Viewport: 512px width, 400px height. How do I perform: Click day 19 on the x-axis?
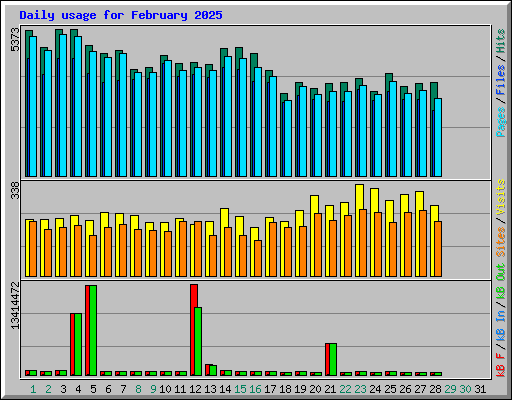click(300, 389)
